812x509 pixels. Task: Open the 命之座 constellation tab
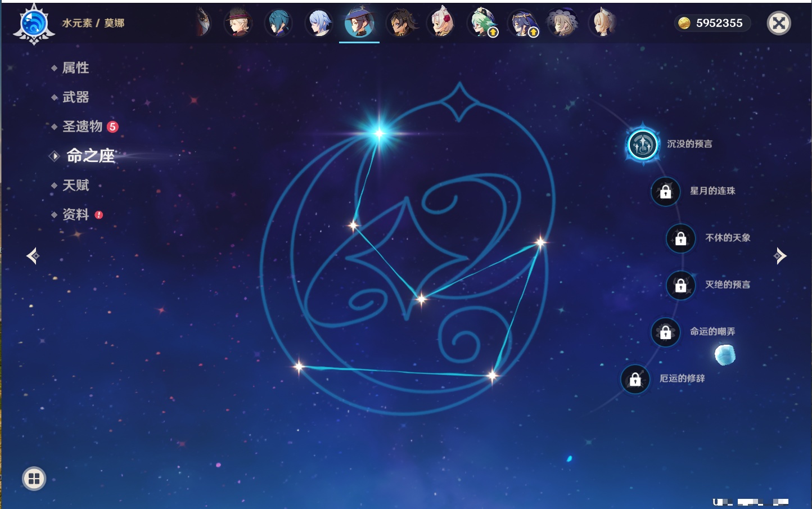click(x=90, y=156)
